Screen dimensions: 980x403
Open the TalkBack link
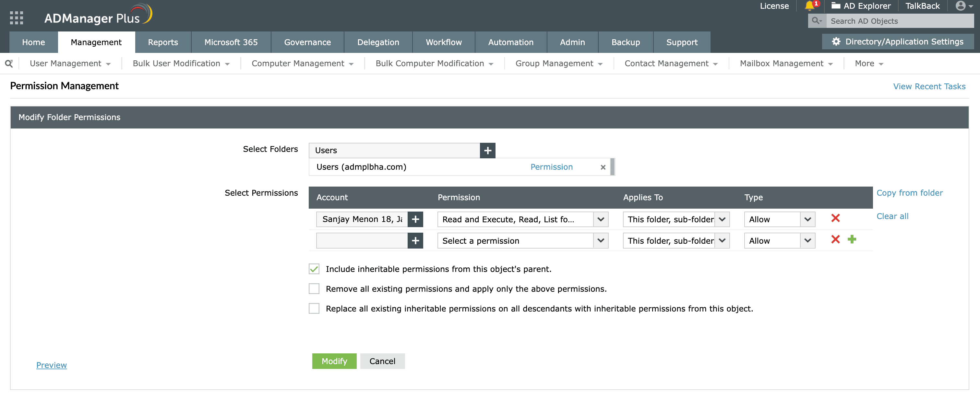[922, 6]
